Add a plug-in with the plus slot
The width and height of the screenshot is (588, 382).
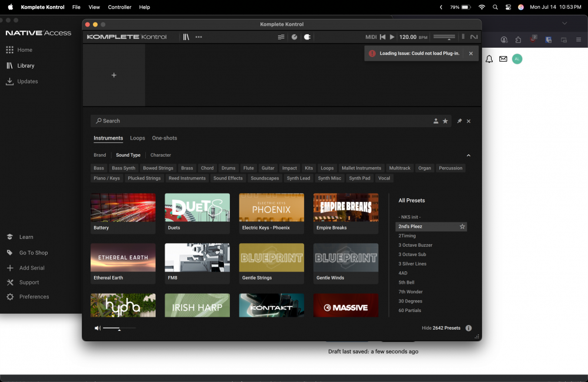pos(114,75)
